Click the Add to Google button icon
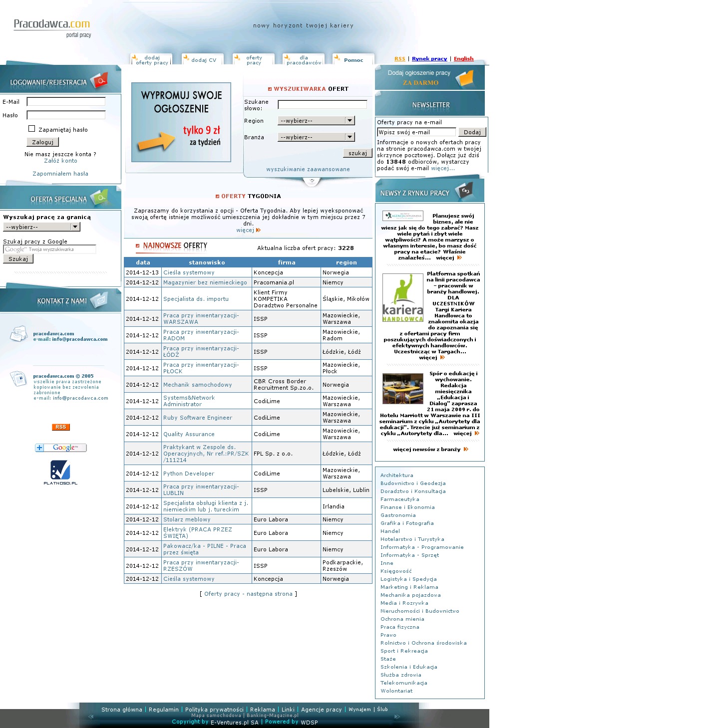 click(60, 448)
